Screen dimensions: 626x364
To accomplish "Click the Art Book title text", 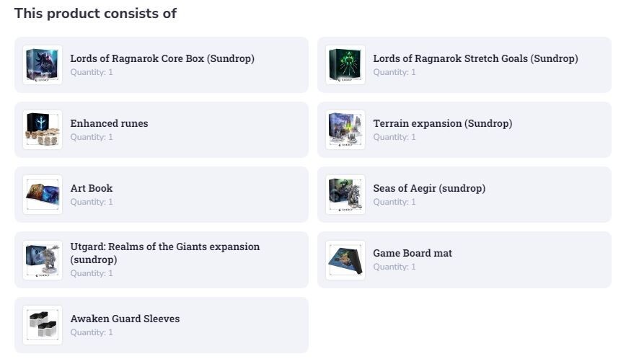I will [92, 188].
